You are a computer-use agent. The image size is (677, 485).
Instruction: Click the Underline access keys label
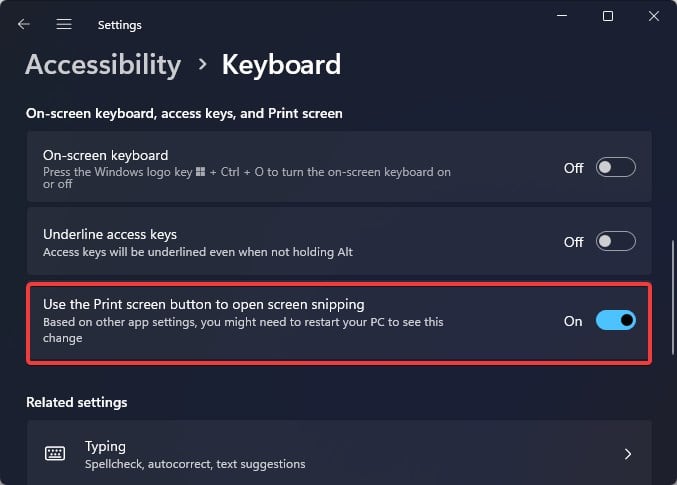(110, 234)
